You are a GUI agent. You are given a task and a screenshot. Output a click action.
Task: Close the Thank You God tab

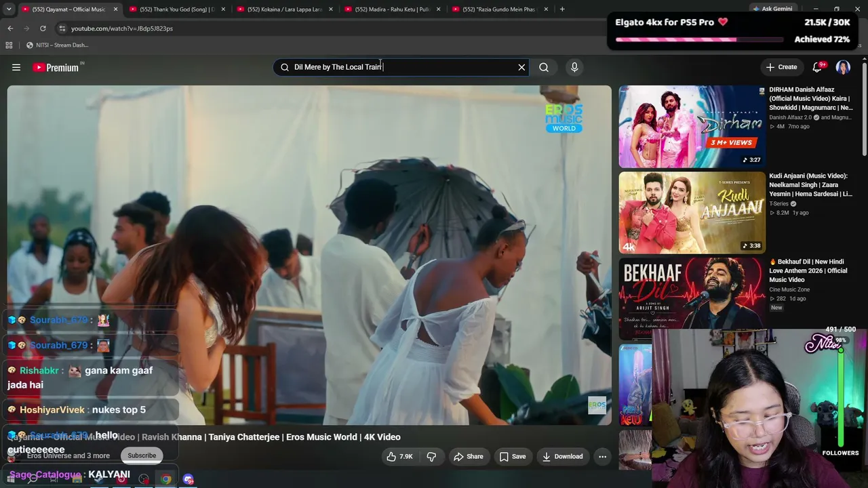pyautogui.click(x=223, y=9)
